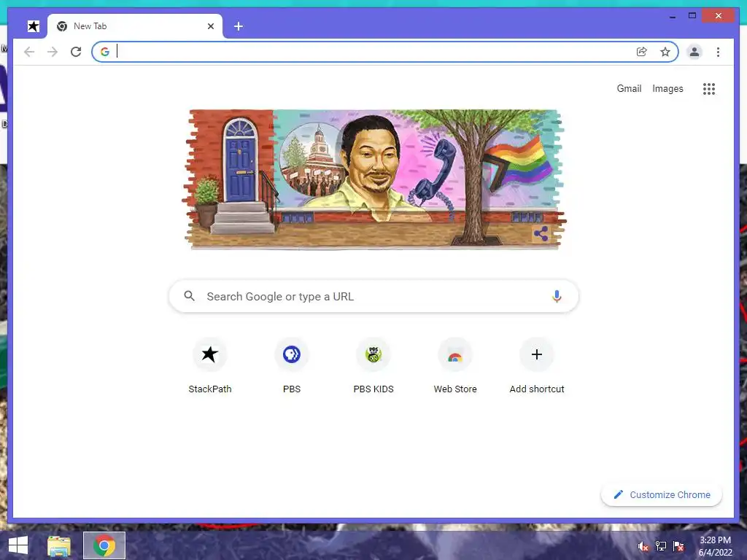Reload the current page
747x560 pixels.
[x=76, y=52]
